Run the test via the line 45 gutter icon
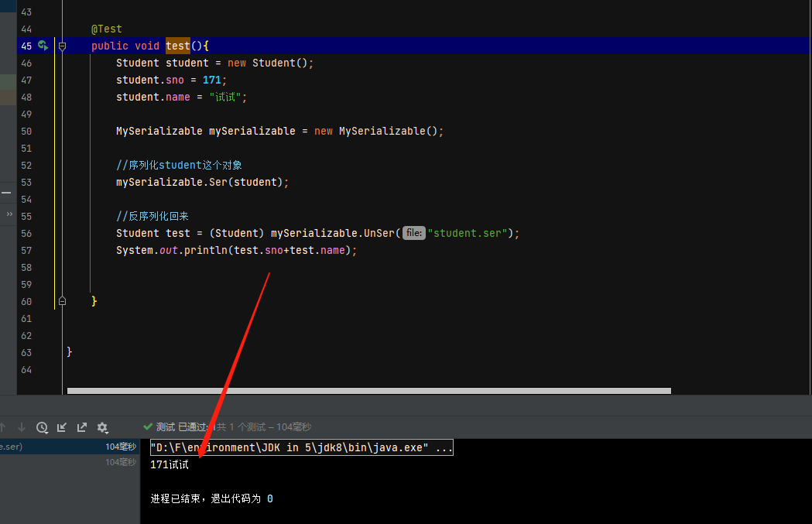Screen dimensions: 812x524 pyautogui.click(x=43, y=46)
